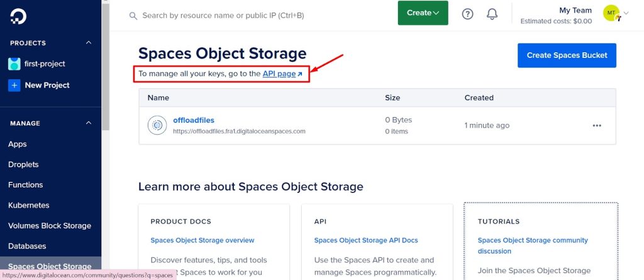Open Spaces Object Storage API Docs link

[x=366, y=240]
